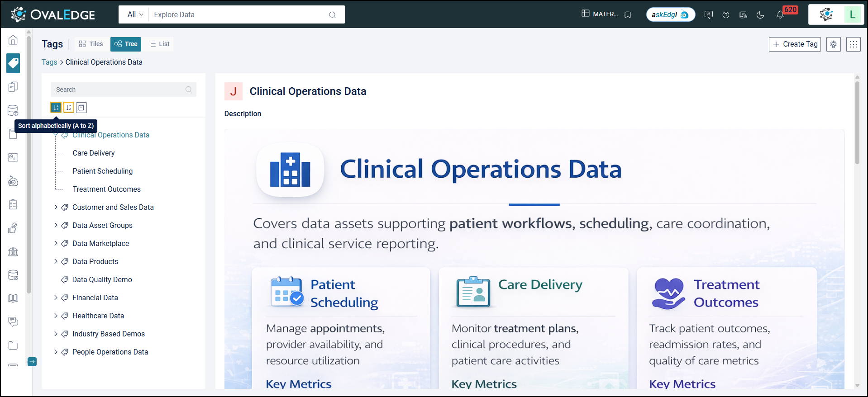Screen dimensions: 868x397
Task: Open the help question mark icon
Action: click(726, 15)
